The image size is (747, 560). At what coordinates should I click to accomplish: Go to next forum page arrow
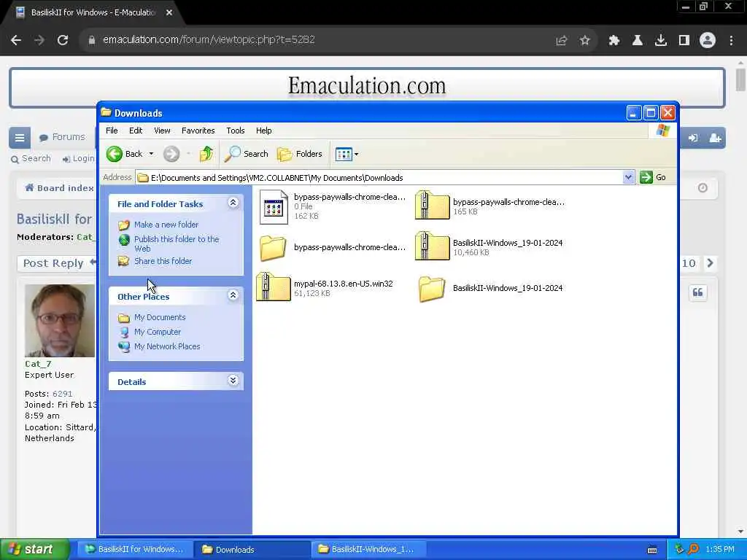(710, 262)
